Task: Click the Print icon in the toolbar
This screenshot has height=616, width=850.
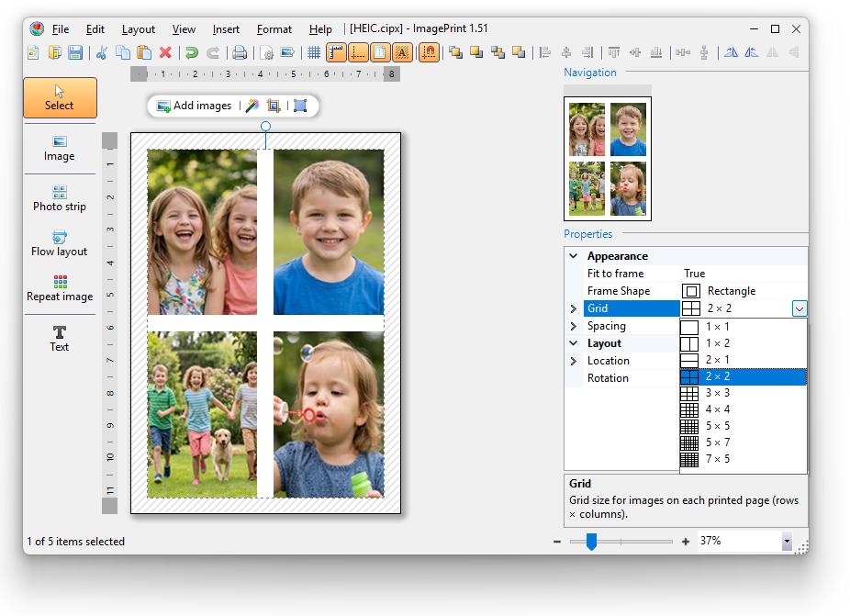Action: click(x=240, y=52)
